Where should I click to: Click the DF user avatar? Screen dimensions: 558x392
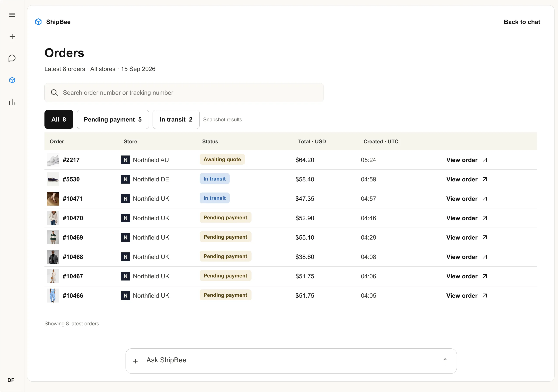pos(11,380)
